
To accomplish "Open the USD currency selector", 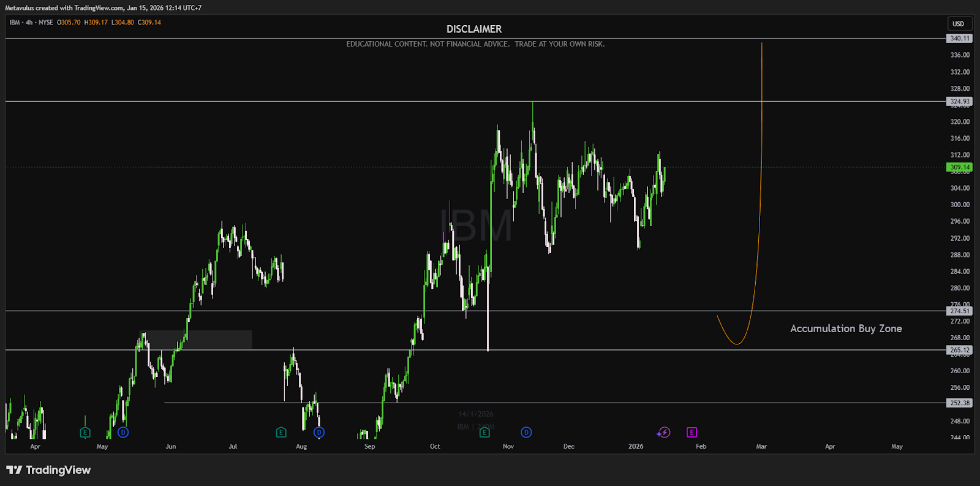I will click(x=958, y=24).
